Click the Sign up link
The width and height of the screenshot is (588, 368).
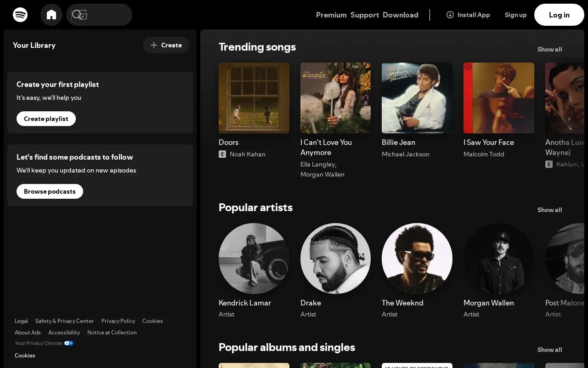point(516,15)
